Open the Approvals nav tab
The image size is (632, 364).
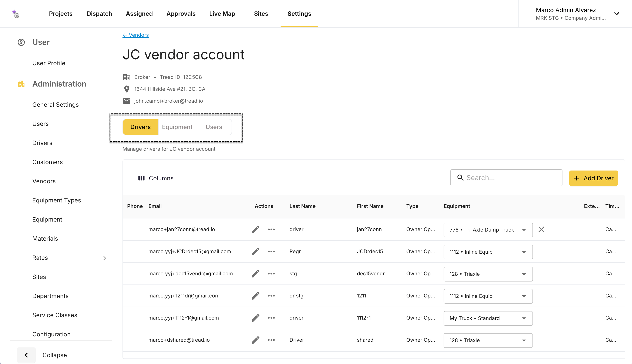(x=181, y=14)
